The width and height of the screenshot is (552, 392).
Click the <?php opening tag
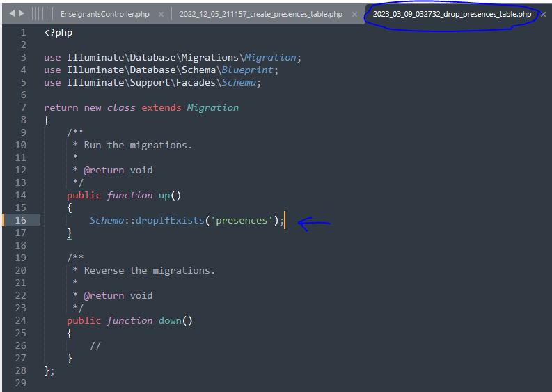coord(58,33)
